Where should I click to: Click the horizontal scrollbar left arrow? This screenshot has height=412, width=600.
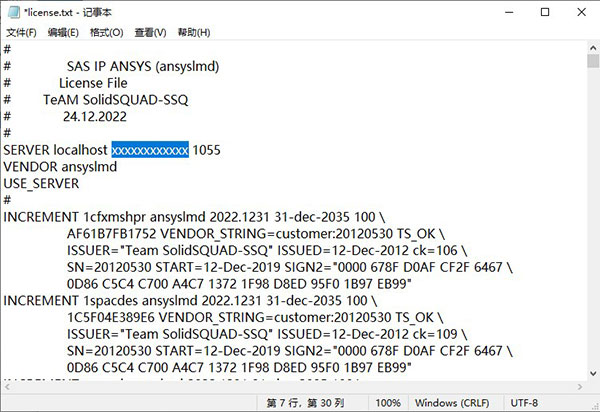(7, 387)
